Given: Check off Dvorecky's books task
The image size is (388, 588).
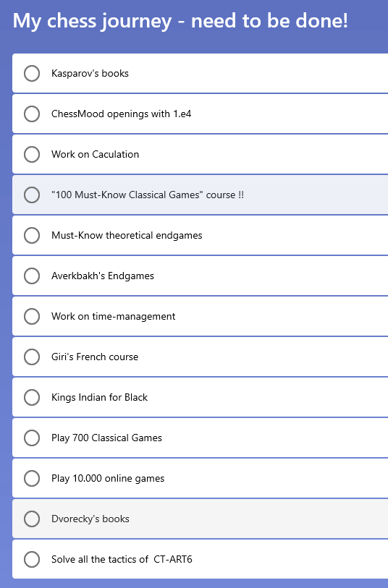Looking at the screenshot, I should coord(32,519).
